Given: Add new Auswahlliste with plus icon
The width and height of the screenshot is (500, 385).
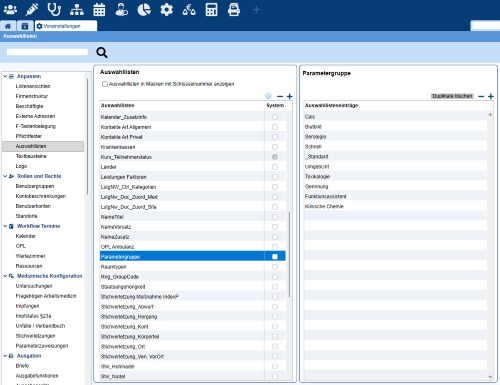Looking at the screenshot, I should [290, 96].
